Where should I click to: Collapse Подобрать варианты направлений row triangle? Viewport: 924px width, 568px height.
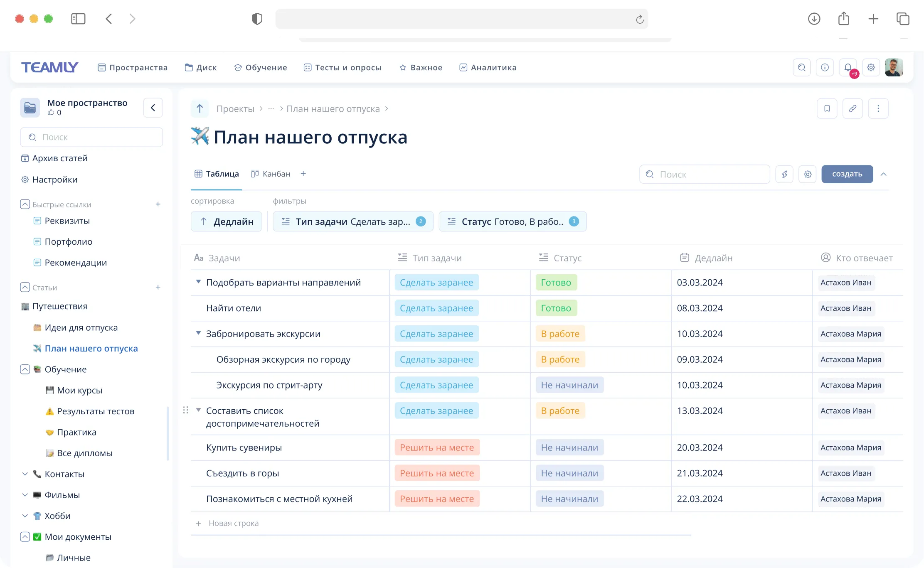pyautogui.click(x=198, y=282)
